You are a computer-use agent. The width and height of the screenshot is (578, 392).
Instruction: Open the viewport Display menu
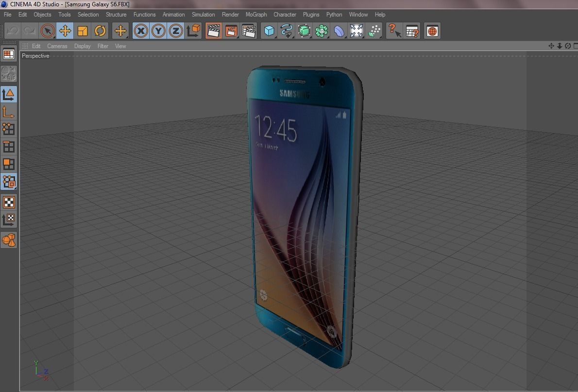[82, 46]
